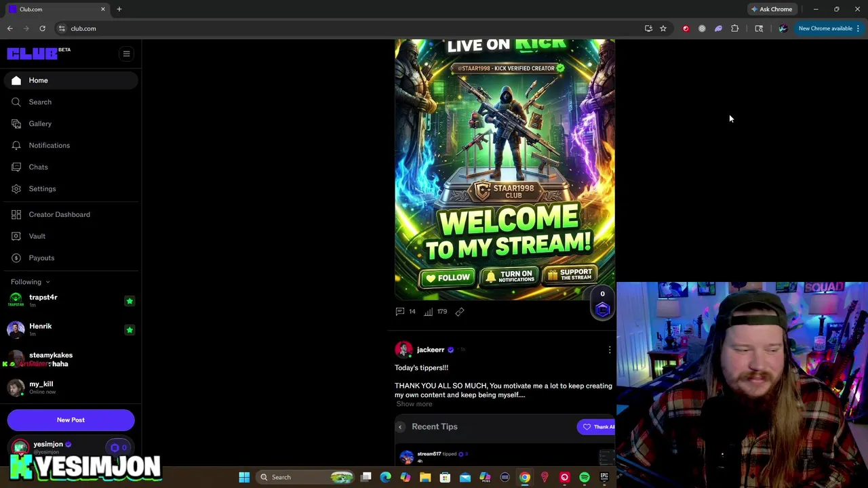Image resolution: width=868 pixels, height=488 pixels.
Task: Click the tip coin icon on stream post
Action: pyautogui.click(x=602, y=309)
